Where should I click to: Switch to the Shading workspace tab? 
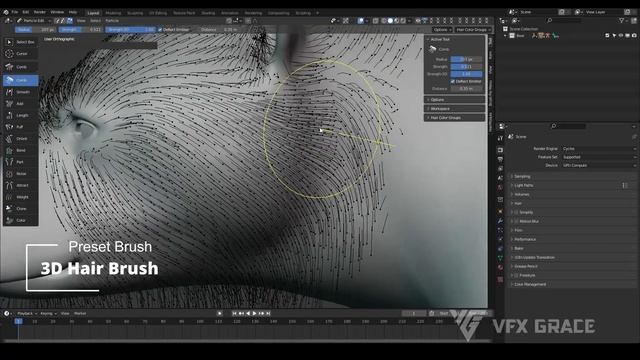point(208,13)
